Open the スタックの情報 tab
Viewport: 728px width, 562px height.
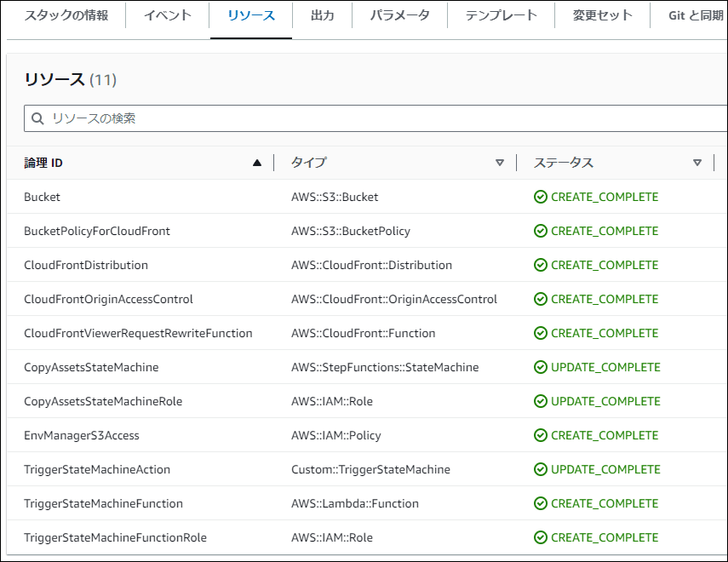coord(66,15)
